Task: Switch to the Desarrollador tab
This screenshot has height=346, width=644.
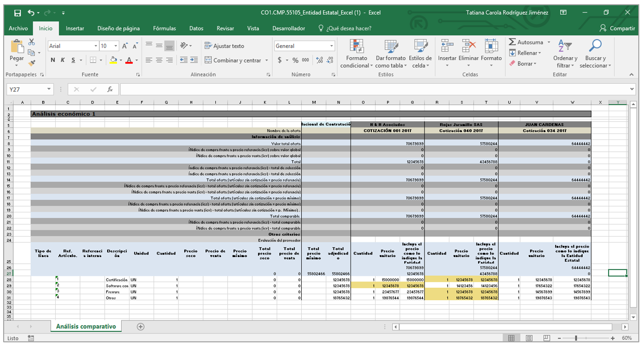Action: pos(289,28)
